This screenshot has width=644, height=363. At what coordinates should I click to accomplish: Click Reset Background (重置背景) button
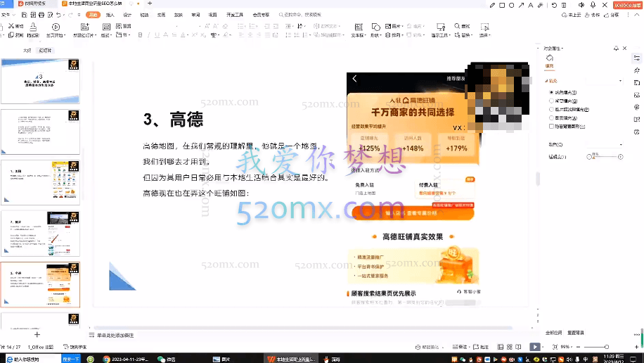[x=575, y=333]
